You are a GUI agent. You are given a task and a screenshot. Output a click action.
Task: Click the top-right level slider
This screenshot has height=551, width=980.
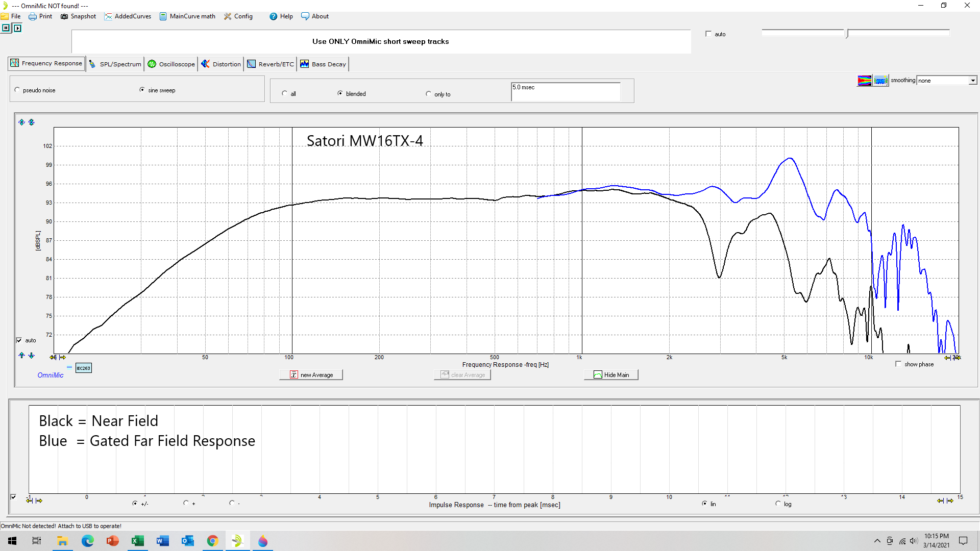pos(855,33)
